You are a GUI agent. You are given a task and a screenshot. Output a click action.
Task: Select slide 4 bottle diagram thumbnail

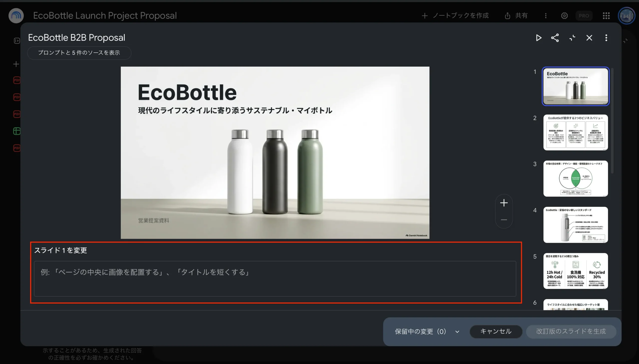point(576,225)
